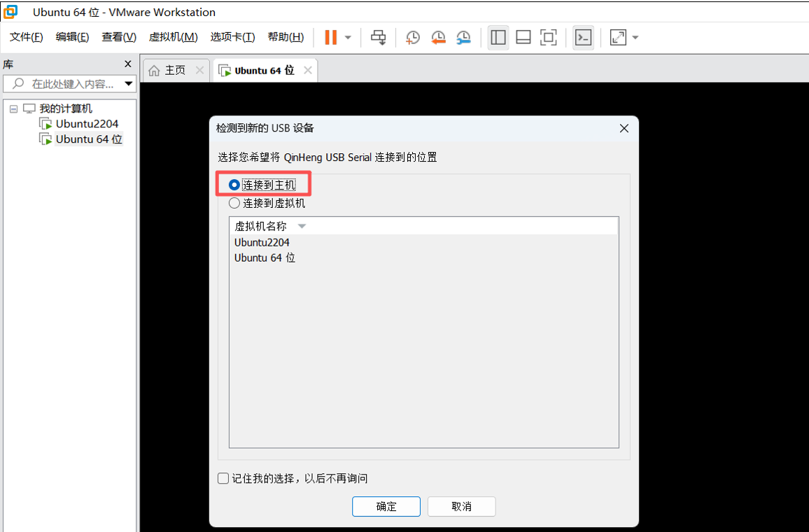Image resolution: width=809 pixels, height=532 pixels.
Task: Open the 文件(F) menu
Action: (27, 36)
